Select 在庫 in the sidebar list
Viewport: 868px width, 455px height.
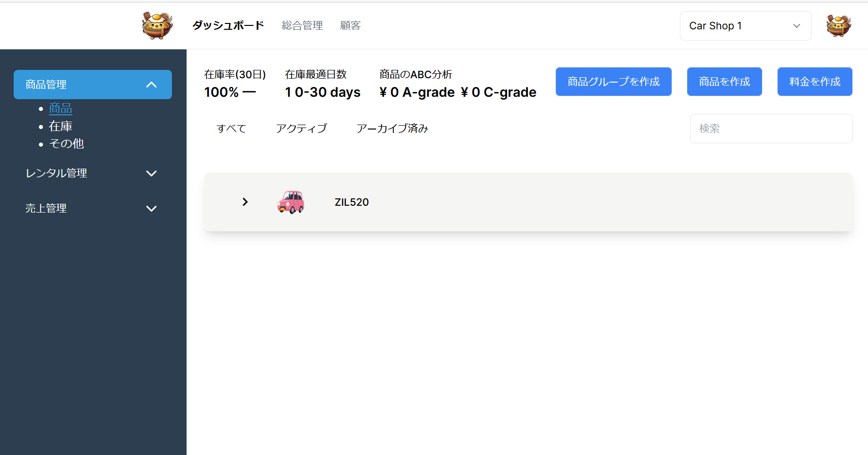point(61,126)
